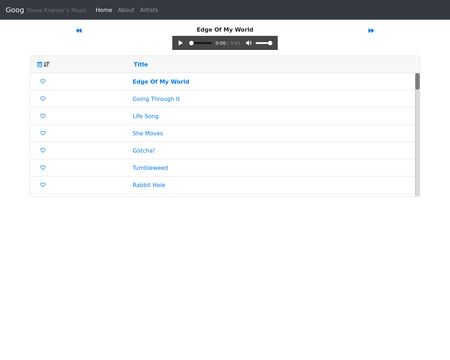The image size is (450, 360).
Task: Open the Life Song track
Action: [145, 116]
